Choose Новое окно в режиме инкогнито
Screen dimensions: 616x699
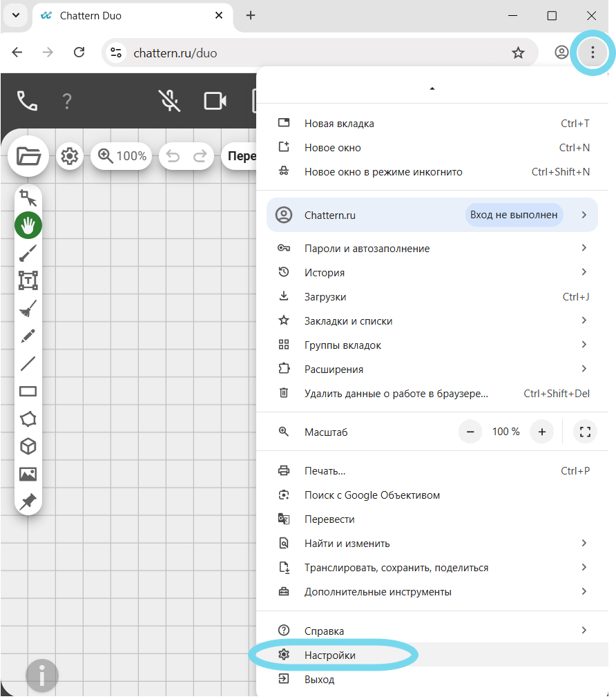click(x=383, y=172)
